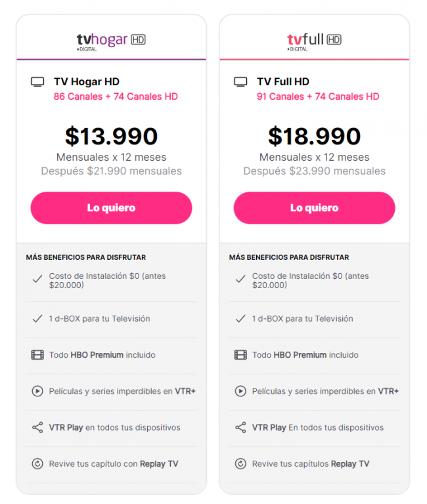Click the Replay TV icon in TV Full
Image resolution: width=427 pixels, height=504 pixels.
pos(240,464)
